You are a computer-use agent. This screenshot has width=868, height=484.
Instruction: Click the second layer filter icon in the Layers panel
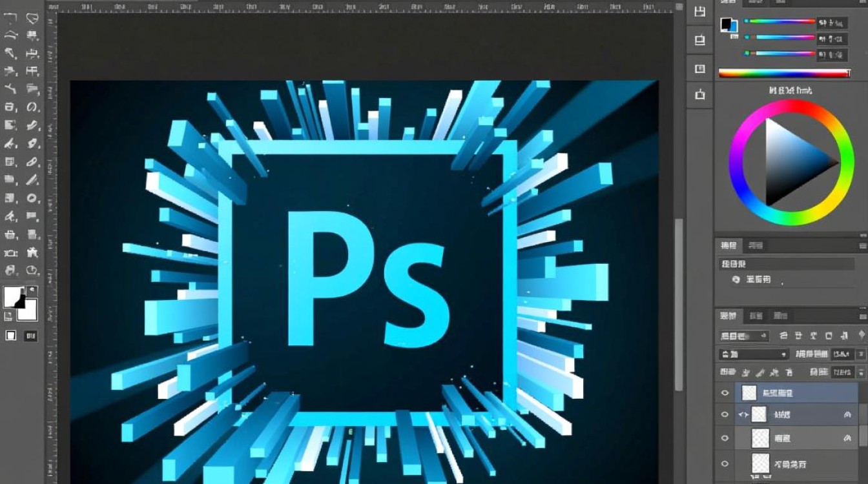point(798,336)
